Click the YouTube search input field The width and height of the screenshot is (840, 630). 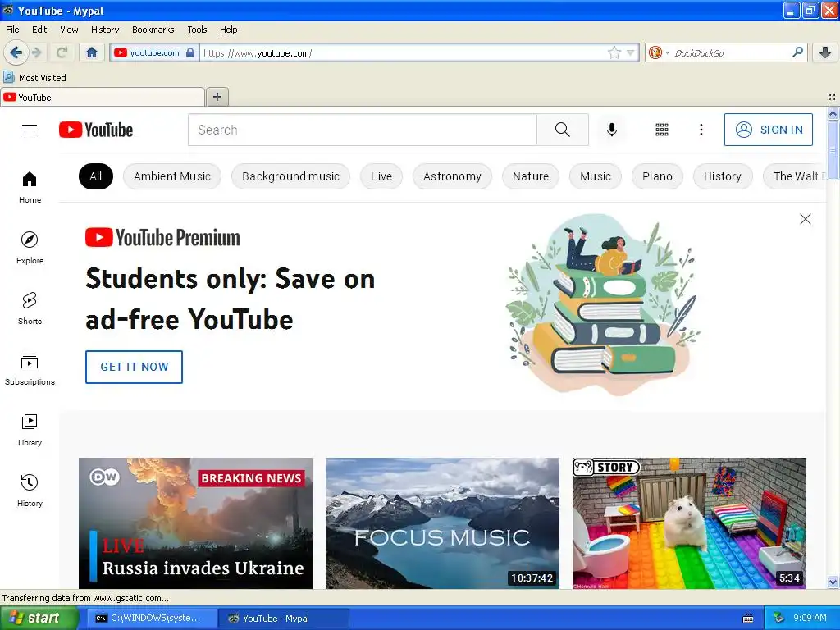point(362,130)
